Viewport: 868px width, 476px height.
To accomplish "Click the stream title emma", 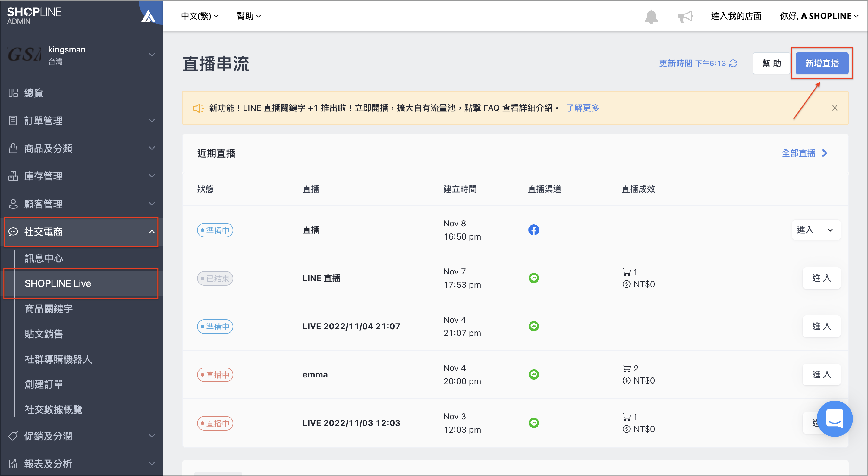I will click(315, 374).
